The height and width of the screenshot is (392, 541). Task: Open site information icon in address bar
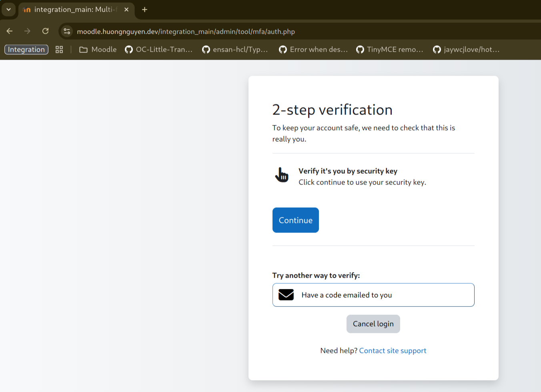point(67,31)
